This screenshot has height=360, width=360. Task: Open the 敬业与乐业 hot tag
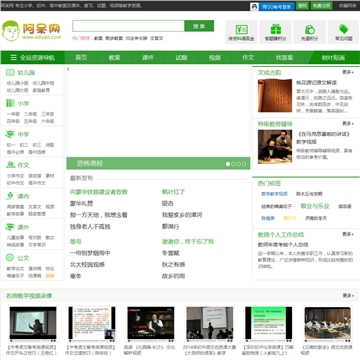315,206
